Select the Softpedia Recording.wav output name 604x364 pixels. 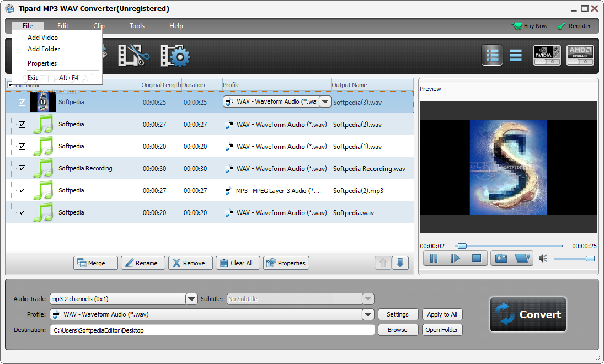click(370, 169)
